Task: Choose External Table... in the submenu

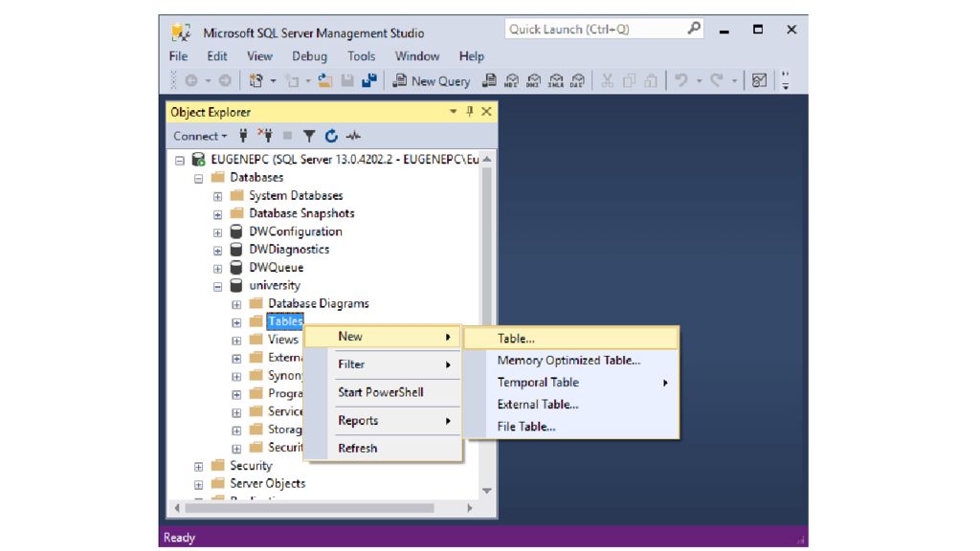Action: coord(571,405)
